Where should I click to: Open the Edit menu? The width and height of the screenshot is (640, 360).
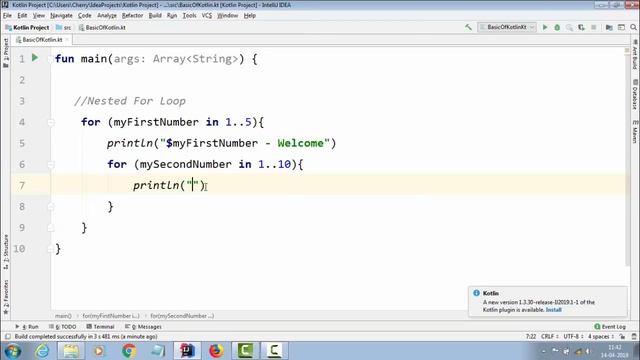click(x=22, y=16)
